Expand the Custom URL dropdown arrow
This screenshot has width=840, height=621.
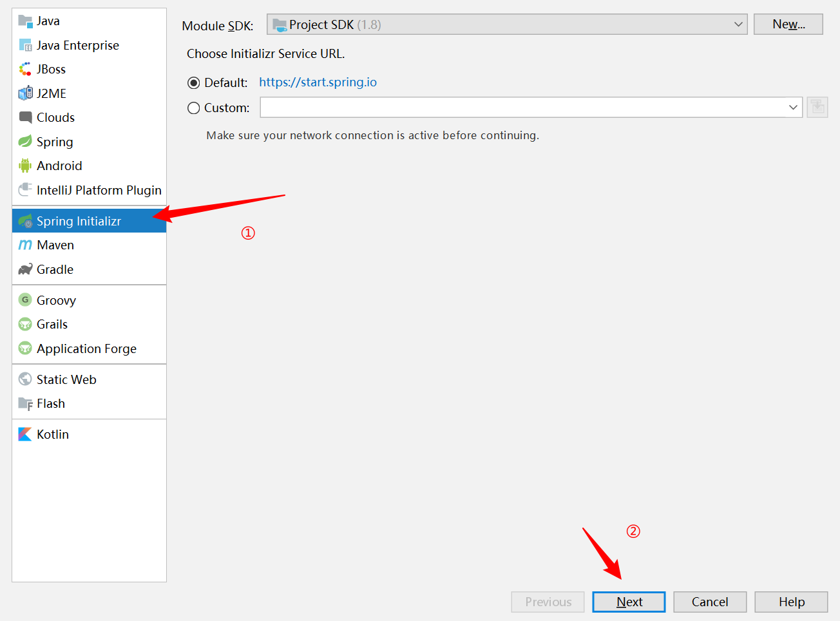[793, 108]
